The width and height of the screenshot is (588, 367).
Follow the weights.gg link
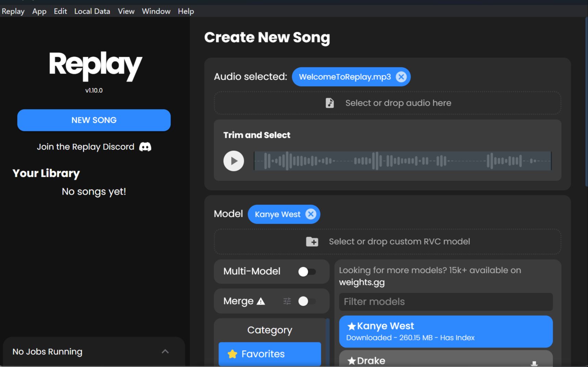pos(362,283)
